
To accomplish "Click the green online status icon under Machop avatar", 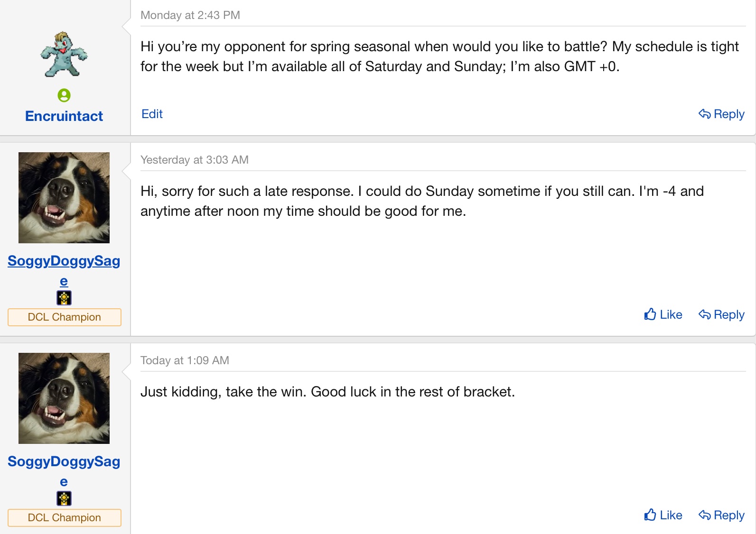I will 64,95.
